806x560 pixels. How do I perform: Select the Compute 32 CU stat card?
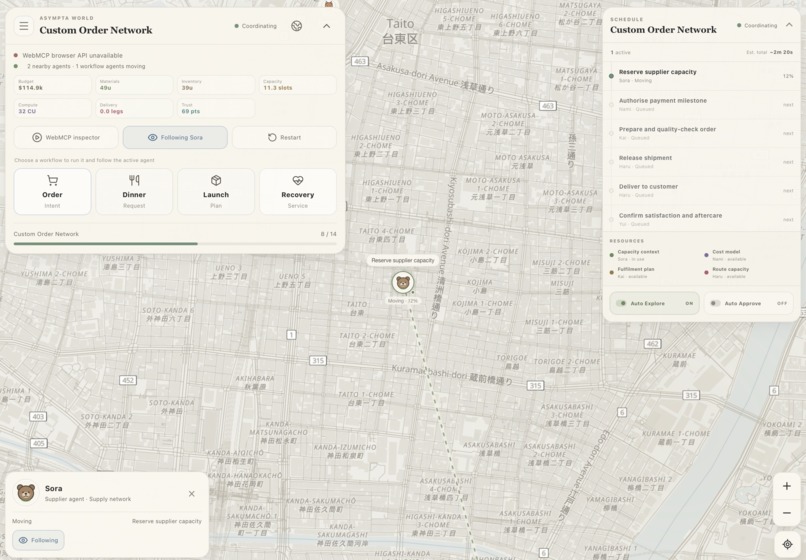pos(52,108)
